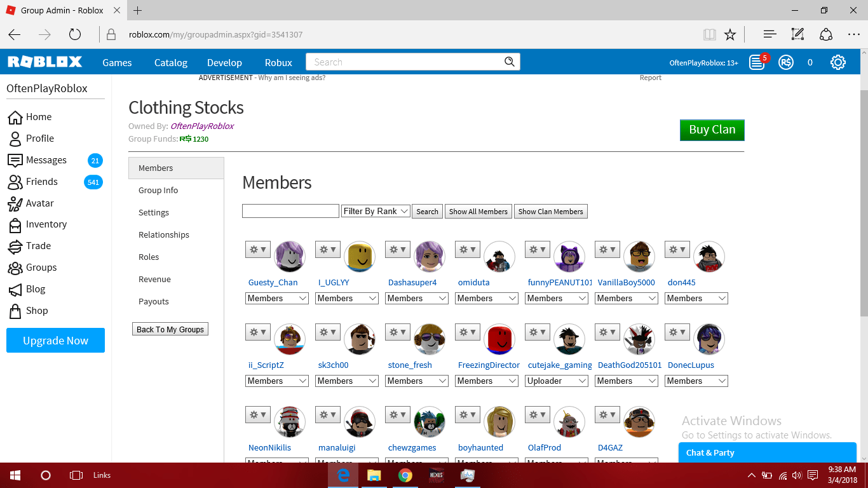Switch to the Group Info tab
Image resolution: width=868 pixels, height=488 pixels.
[x=176, y=191]
